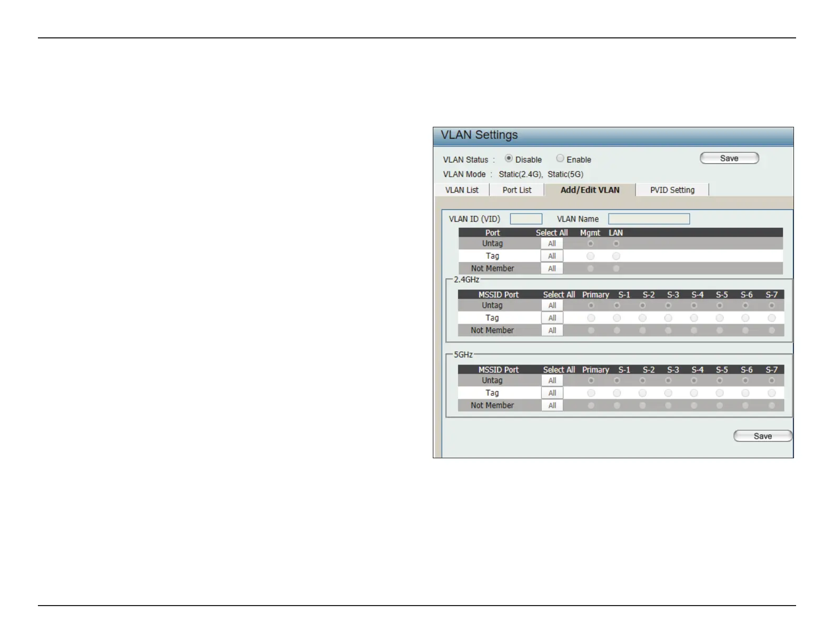
Task: Set 5GHz S-3 to Not Member
Action: (x=668, y=406)
